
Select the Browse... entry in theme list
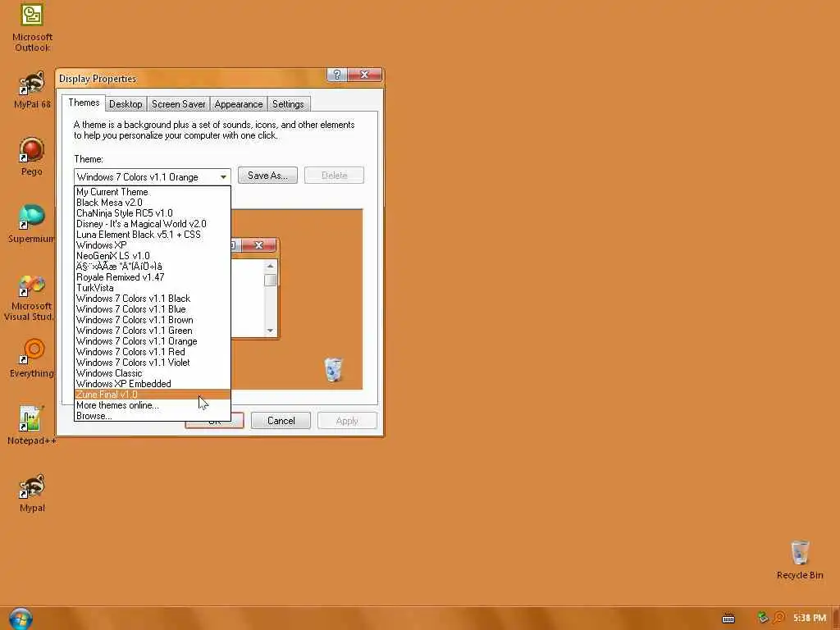coord(153,416)
